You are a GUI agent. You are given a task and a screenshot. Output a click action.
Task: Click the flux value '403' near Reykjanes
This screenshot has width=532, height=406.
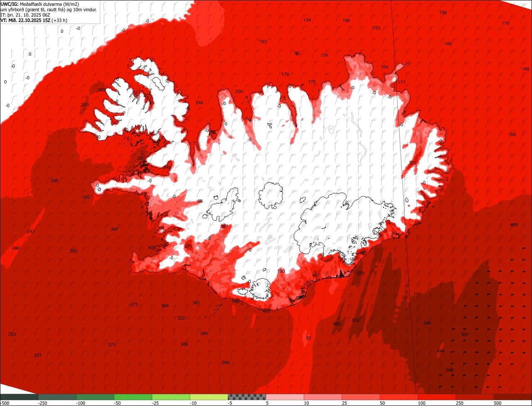152,247
